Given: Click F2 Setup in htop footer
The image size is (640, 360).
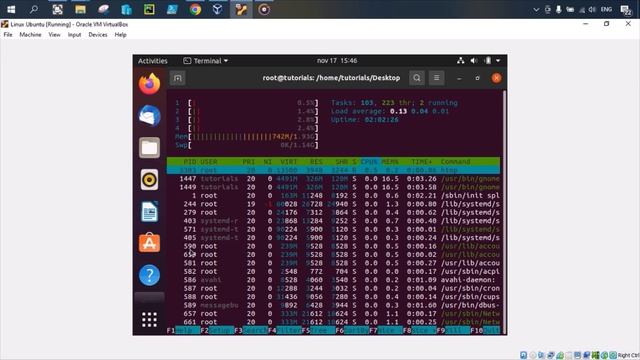Looking at the screenshot, I should [x=217, y=330].
